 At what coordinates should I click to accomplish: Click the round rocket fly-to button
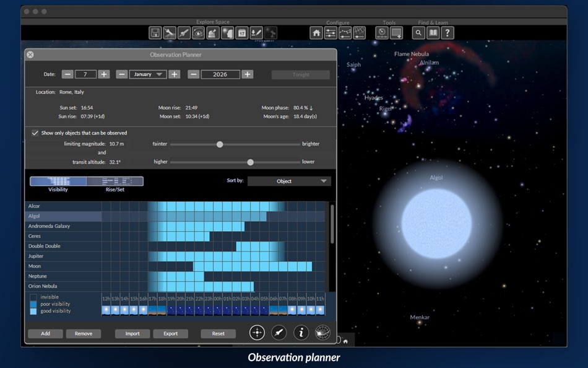pos(279,332)
